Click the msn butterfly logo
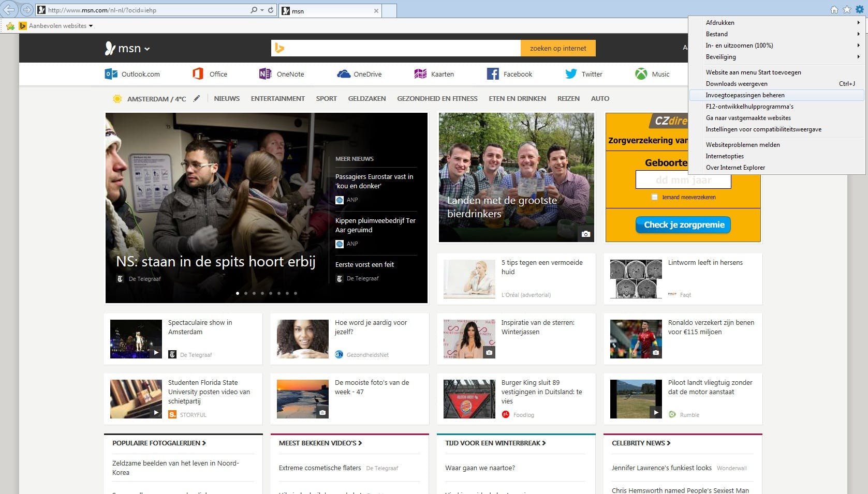The width and height of the screenshot is (868, 494). [110, 48]
